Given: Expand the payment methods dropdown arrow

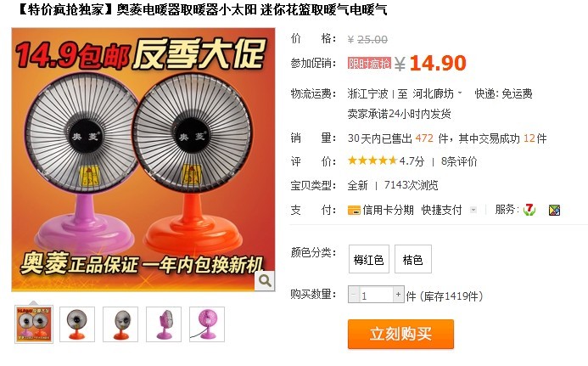Looking at the screenshot, I should pos(473,210).
